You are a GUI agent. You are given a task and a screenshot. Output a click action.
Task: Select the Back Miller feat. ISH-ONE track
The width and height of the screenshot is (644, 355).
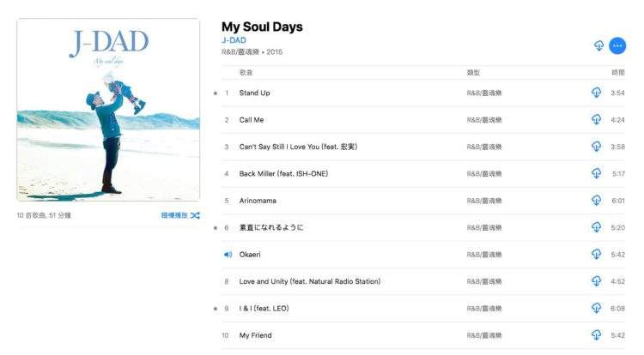[423, 174]
